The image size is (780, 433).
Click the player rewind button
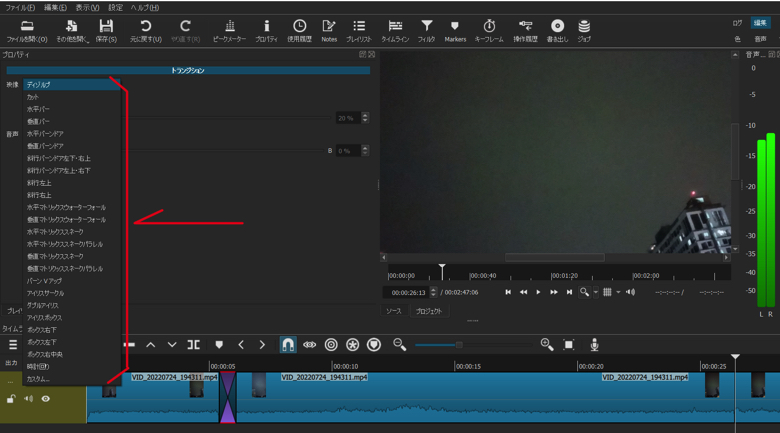[x=523, y=292]
